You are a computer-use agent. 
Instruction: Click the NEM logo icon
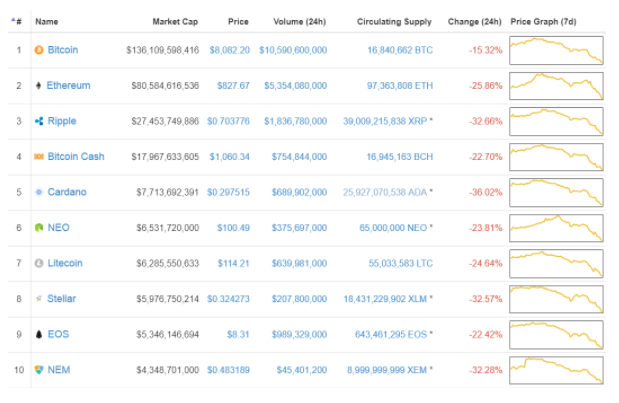point(39,370)
